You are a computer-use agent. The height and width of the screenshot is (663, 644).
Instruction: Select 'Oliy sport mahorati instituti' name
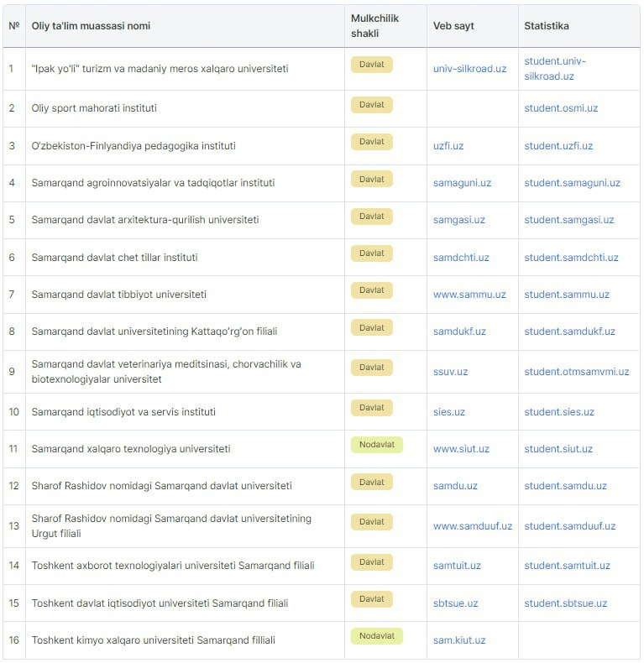pos(94,108)
